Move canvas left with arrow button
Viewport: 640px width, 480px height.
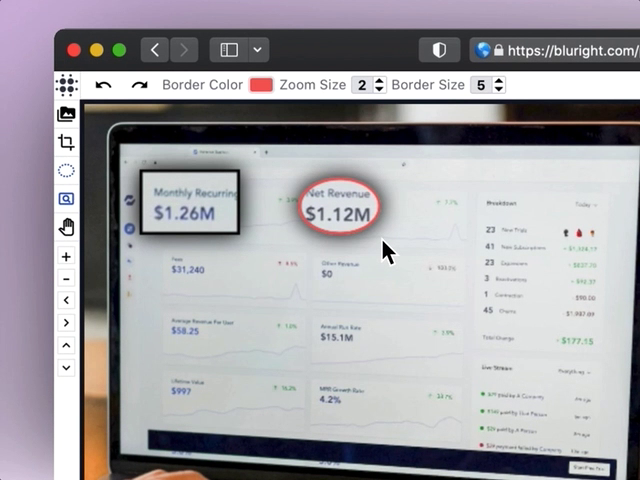[x=66, y=301]
